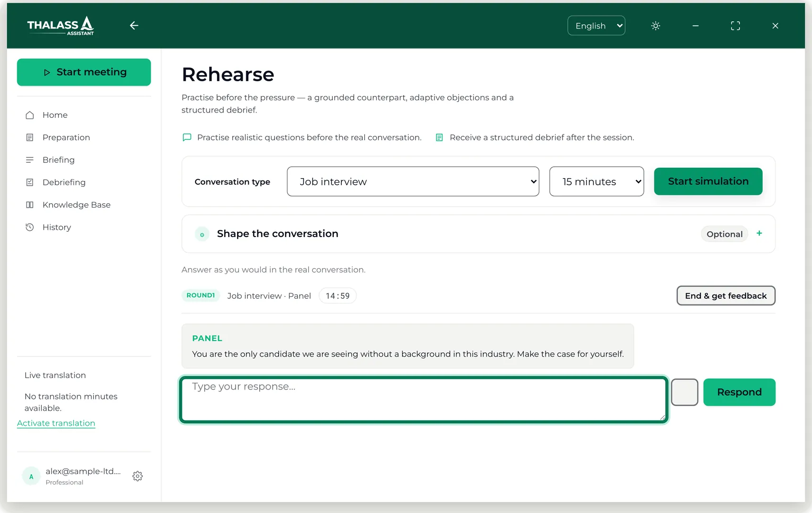Open the Job interview conversation type dropdown
Viewport: 812px width, 513px height.
tap(413, 181)
